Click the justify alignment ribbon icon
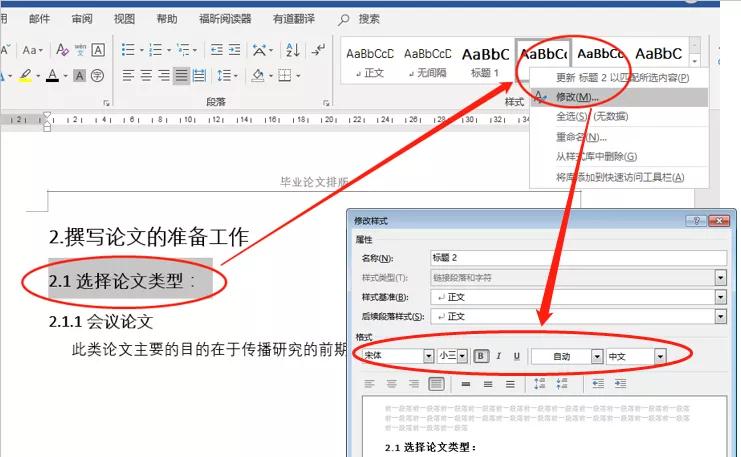The image size is (741, 457). point(181,76)
